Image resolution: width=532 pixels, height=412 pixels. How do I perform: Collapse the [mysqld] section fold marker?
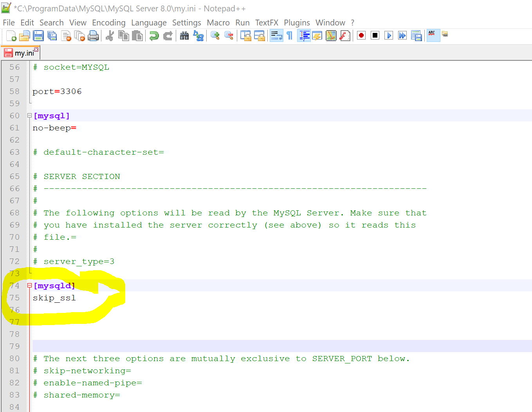pyautogui.click(x=29, y=286)
